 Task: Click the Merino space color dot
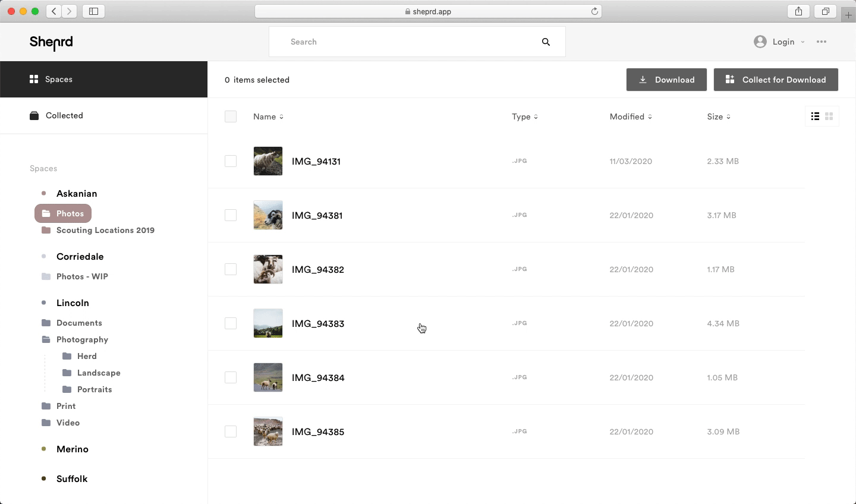click(x=43, y=449)
